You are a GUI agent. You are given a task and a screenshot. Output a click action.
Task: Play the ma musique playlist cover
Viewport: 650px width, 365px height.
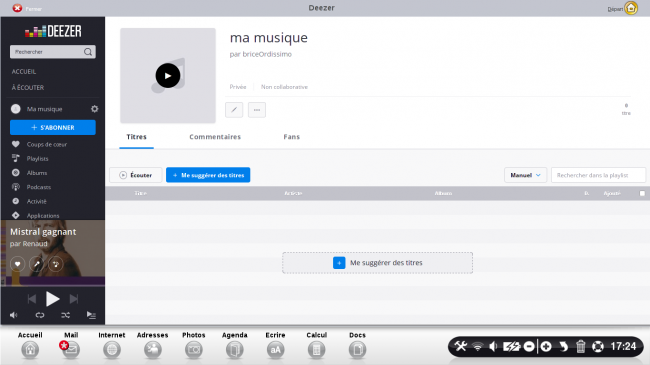point(168,75)
